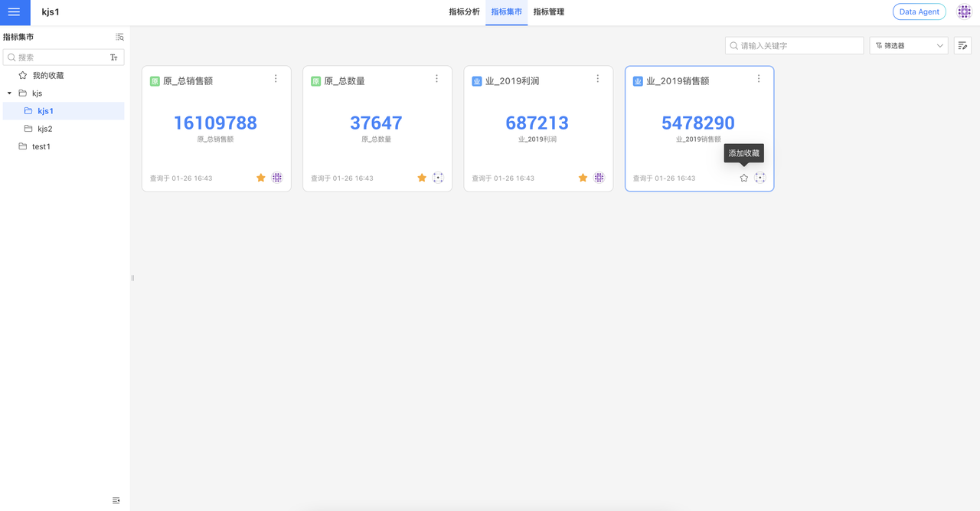Click the 请输入关键字 search field
This screenshot has height=511, width=980.
tap(795, 46)
